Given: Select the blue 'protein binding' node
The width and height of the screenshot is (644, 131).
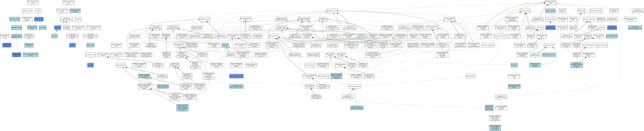Looking at the screenshot, I should (39, 19).
